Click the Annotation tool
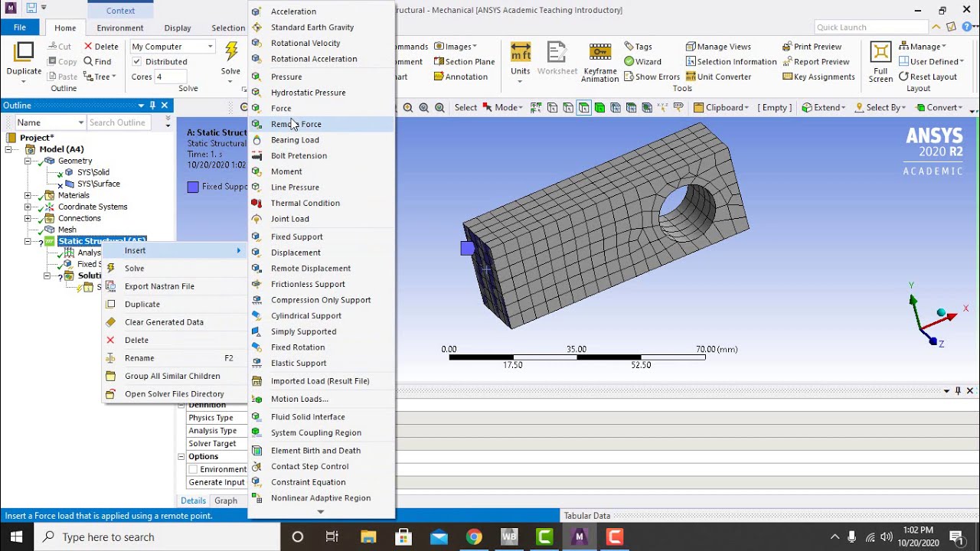This screenshot has height=551, width=980. (x=460, y=77)
